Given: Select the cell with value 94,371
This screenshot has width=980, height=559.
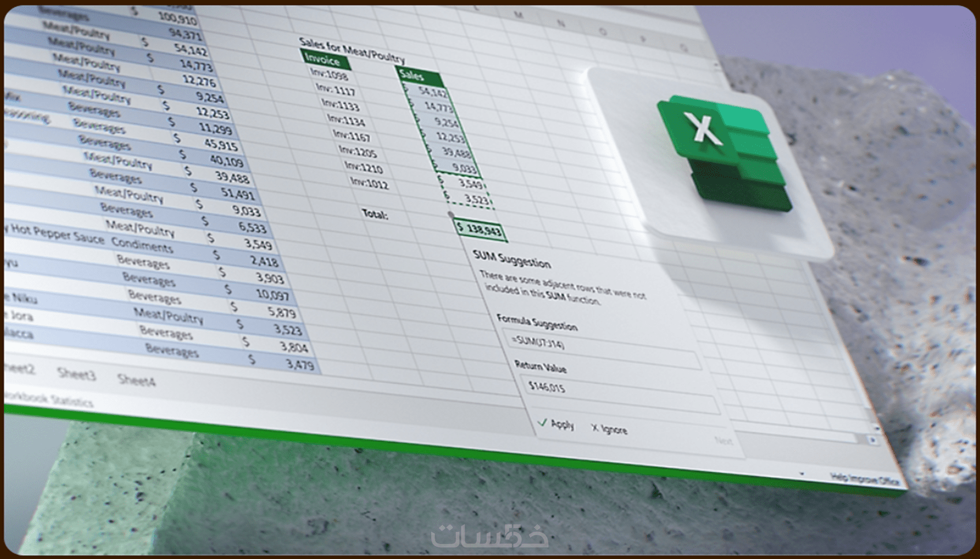Looking at the screenshot, I should [186, 35].
